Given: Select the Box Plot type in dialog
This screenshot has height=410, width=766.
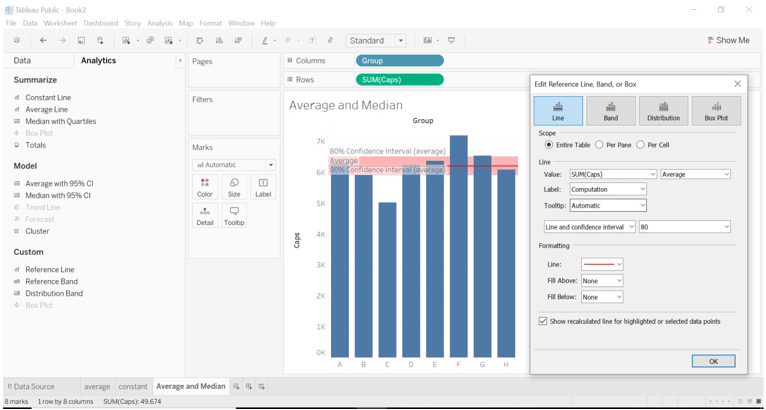Looking at the screenshot, I should coord(716,111).
